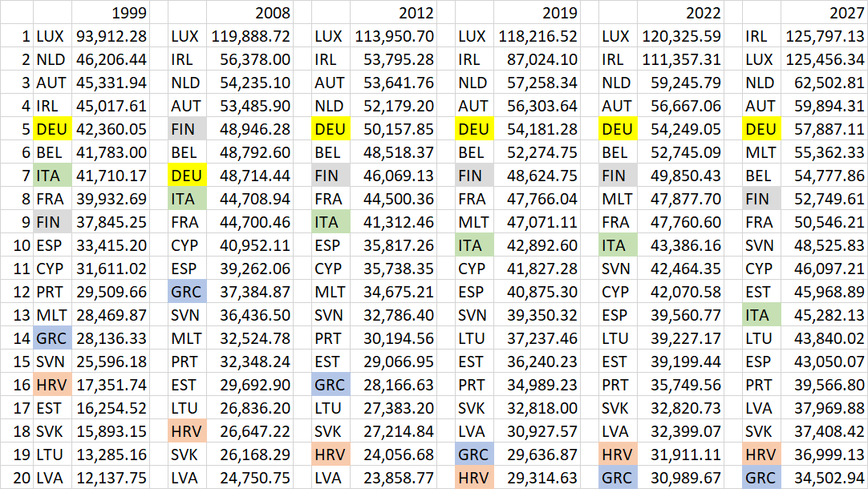This screenshot has width=868, height=489.
Task: Select the orange HRV cell beside 17,351.74
Action: coord(53,385)
